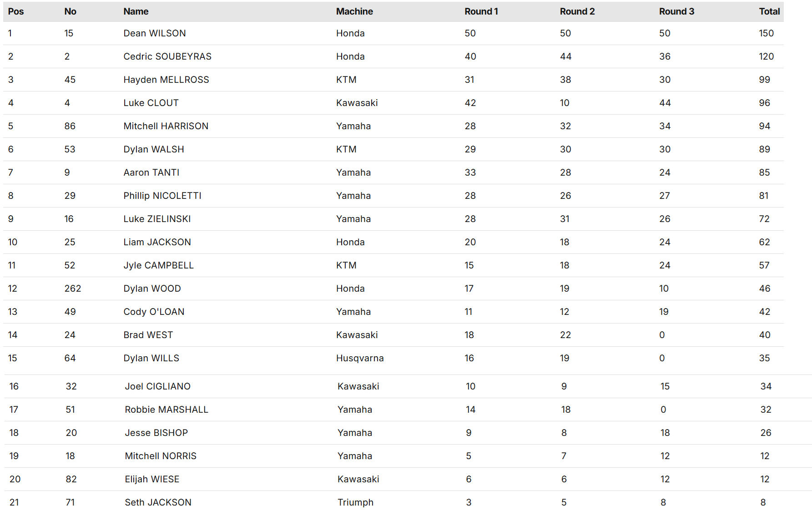Click rider number 262

[73, 289]
